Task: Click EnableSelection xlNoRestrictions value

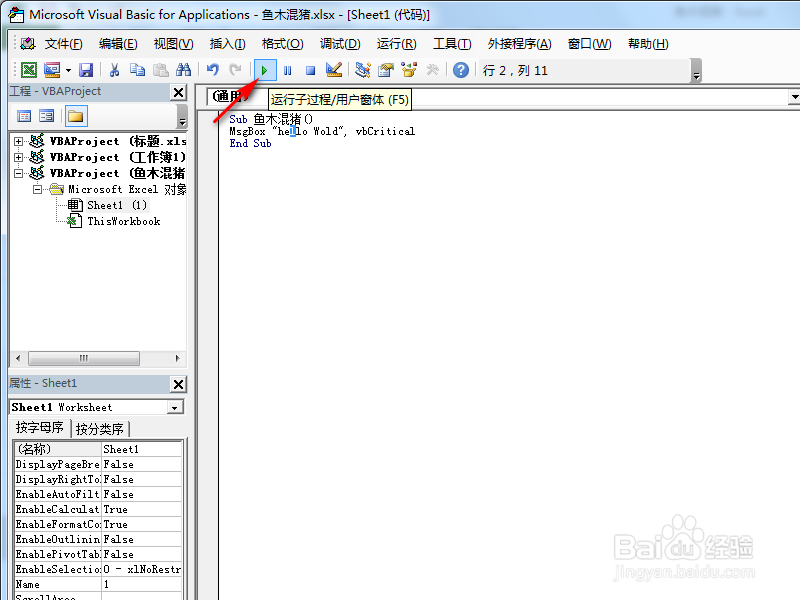Action: click(141, 569)
